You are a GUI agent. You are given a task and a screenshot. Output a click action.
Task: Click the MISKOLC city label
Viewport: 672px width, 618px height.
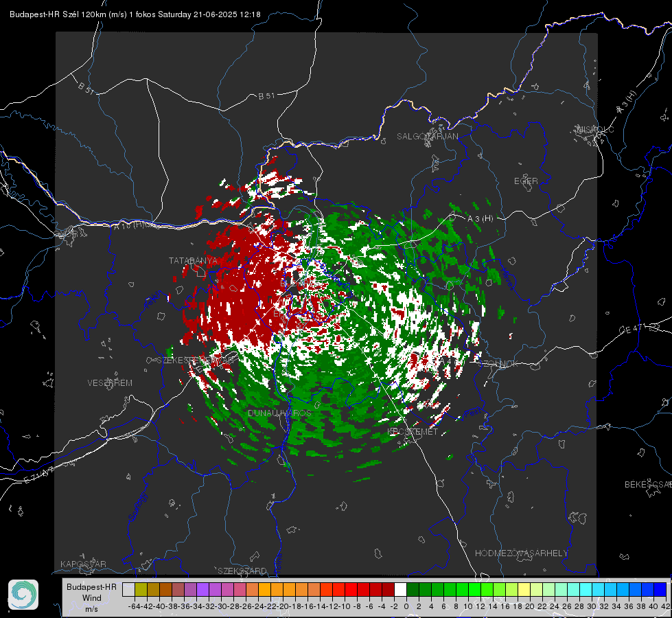pos(595,130)
